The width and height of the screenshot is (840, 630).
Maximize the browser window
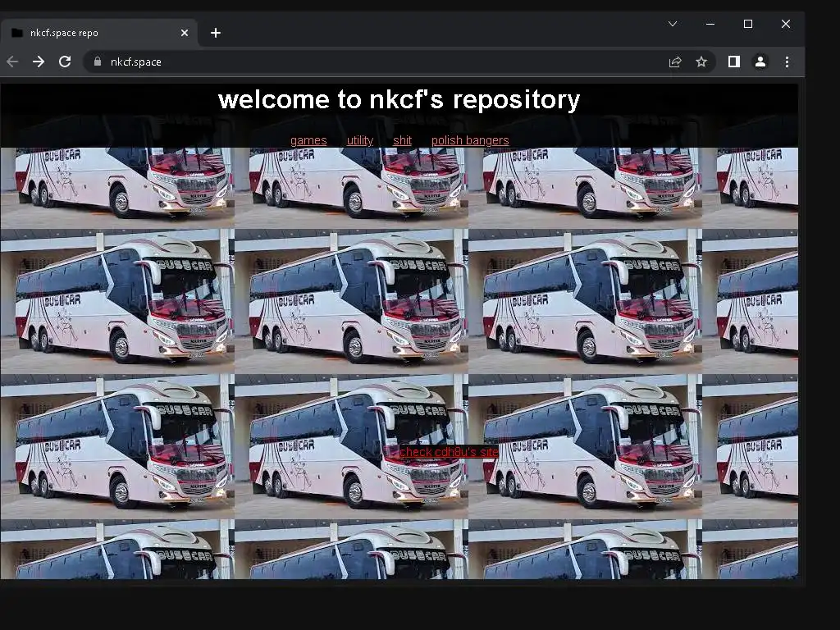coord(748,24)
